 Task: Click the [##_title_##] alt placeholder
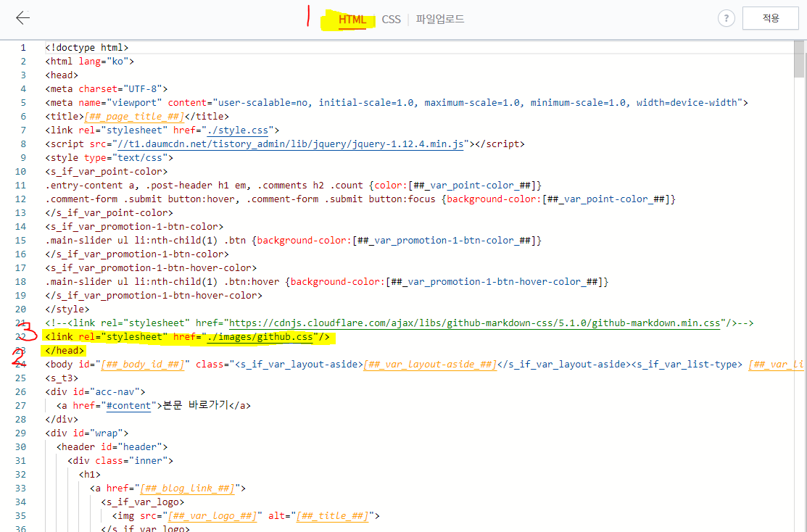(332, 515)
